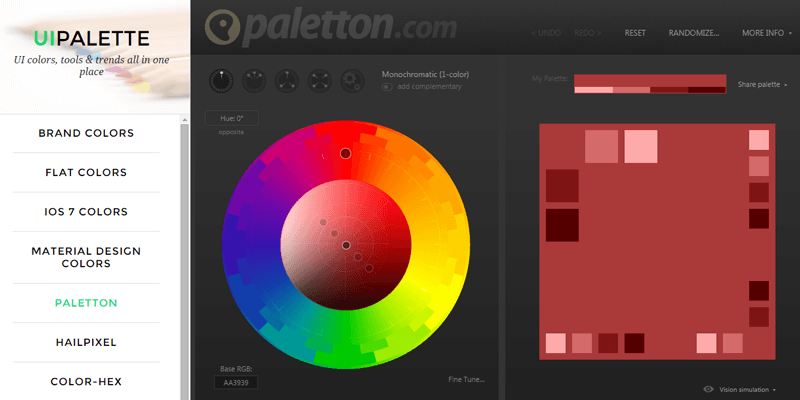Click UNDO in the top bar
Screen dimensions: 800x400
pos(546,33)
